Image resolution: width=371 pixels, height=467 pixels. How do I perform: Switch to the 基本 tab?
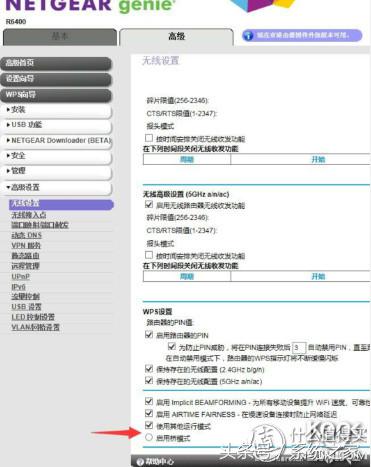60,36
